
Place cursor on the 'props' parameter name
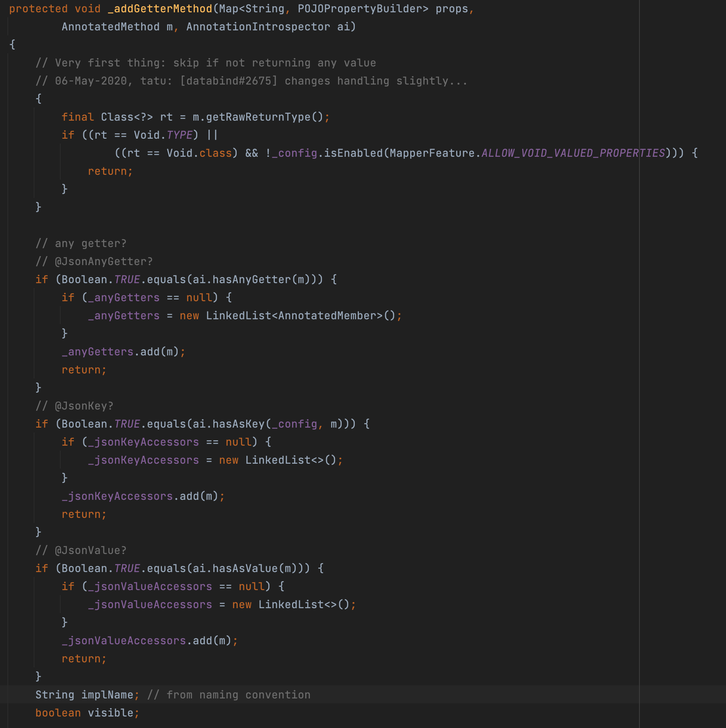coord(452,9)
